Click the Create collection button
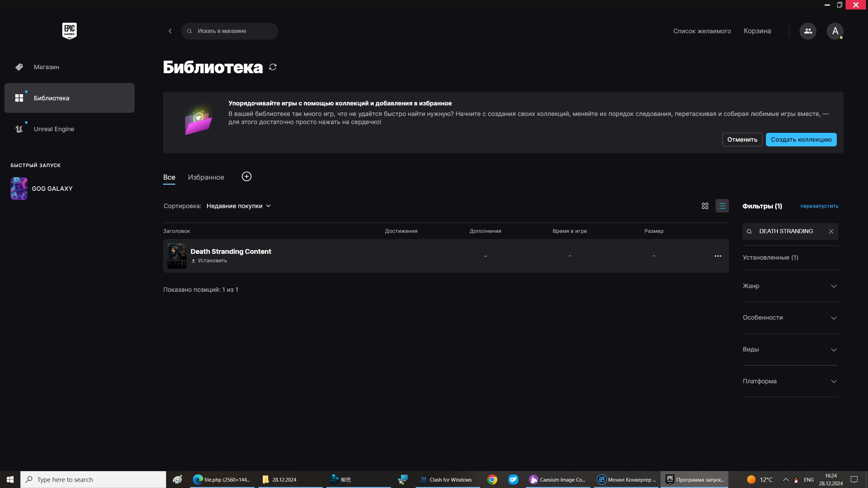868x488 pixels. point(801,140)
